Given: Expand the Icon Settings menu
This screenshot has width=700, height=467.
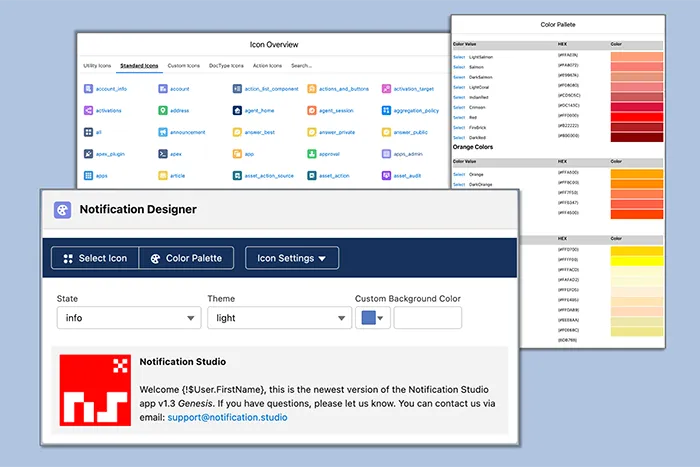Looking at the screenshot, I should pos(292,258).
